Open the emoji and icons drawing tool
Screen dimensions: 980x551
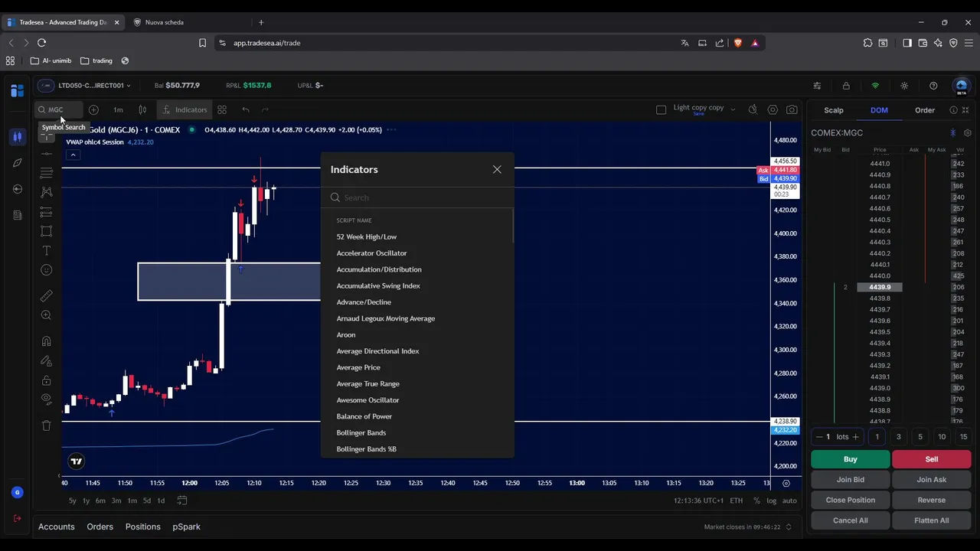point(47,269)
